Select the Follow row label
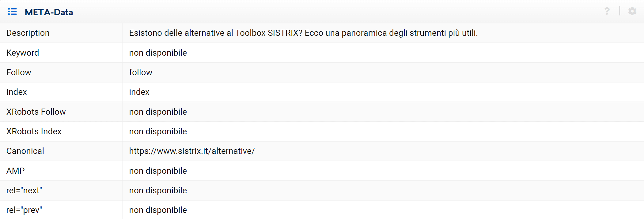This screenshot has height=219, width=644. point(19,72)
